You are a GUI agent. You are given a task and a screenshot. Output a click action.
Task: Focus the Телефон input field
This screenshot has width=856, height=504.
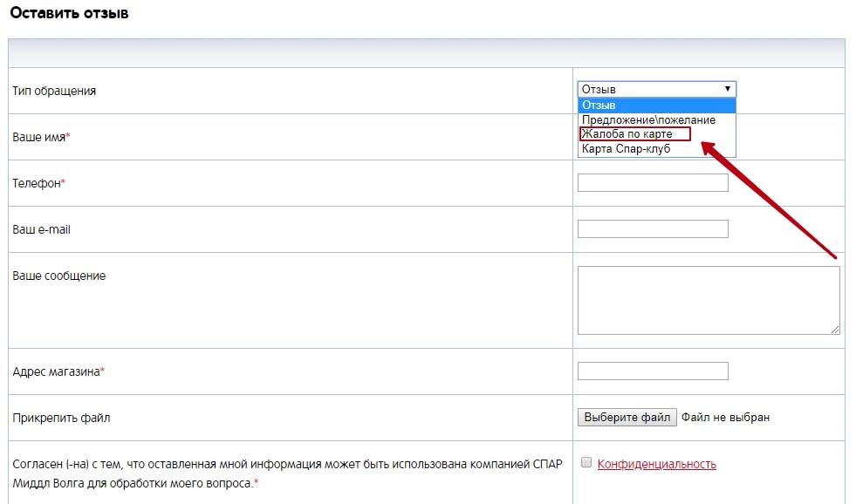[x=653, y=183]
